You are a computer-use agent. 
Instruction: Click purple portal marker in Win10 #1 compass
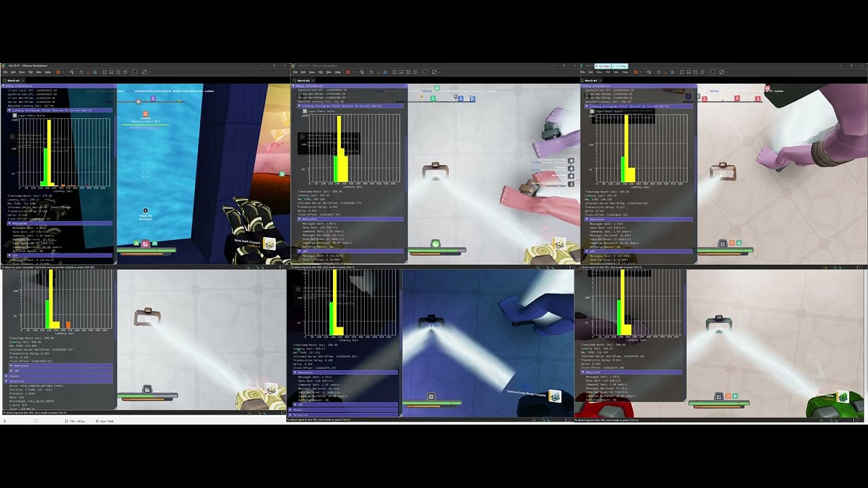(153, 98)
